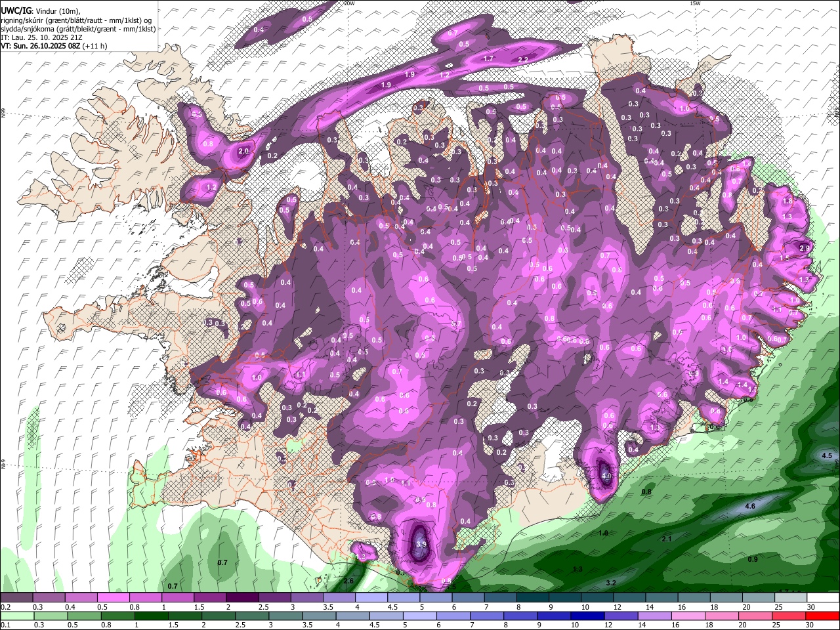Select the 0.3 light green swatch, bottom legend row

(x=49, y=616)
